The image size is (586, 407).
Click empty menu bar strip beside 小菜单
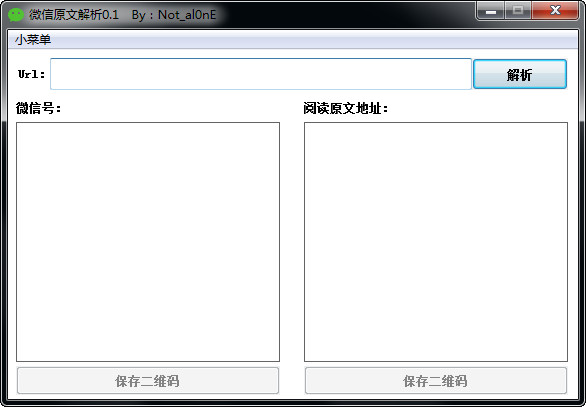pos(314,39)
